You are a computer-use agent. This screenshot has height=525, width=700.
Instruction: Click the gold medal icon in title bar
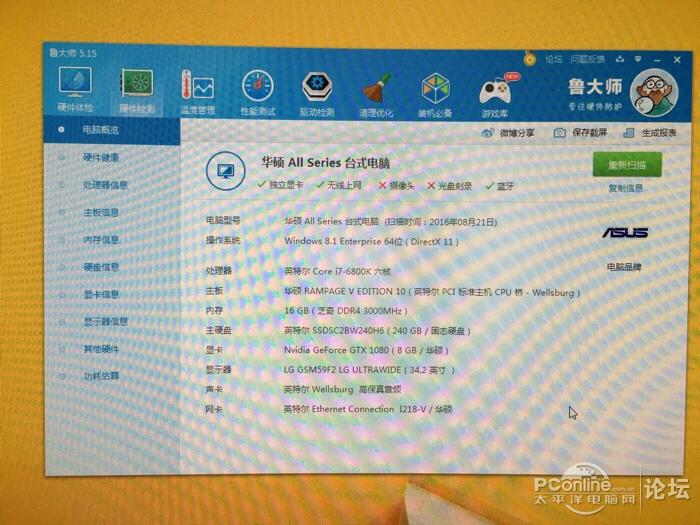(x=529, y=58)
